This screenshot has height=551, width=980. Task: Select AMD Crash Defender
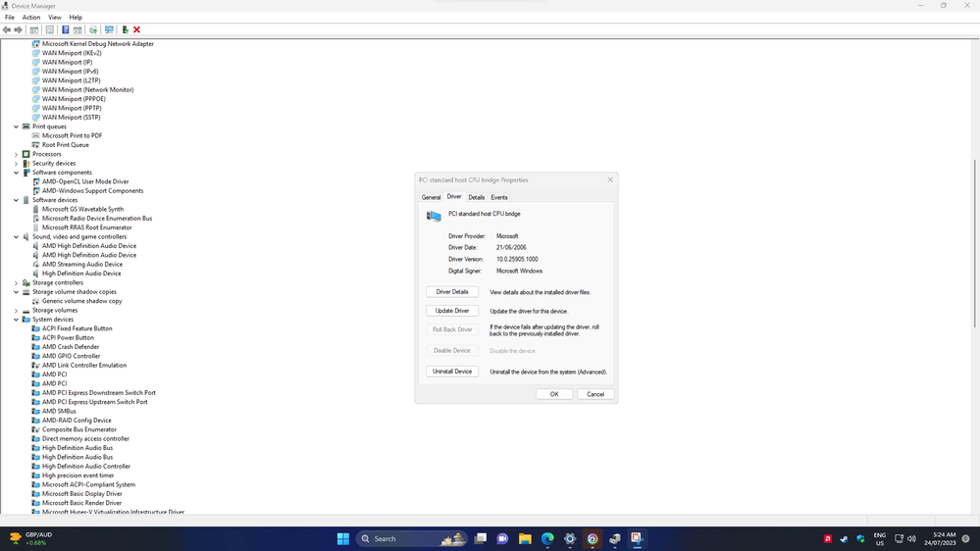tap(70, 347)
